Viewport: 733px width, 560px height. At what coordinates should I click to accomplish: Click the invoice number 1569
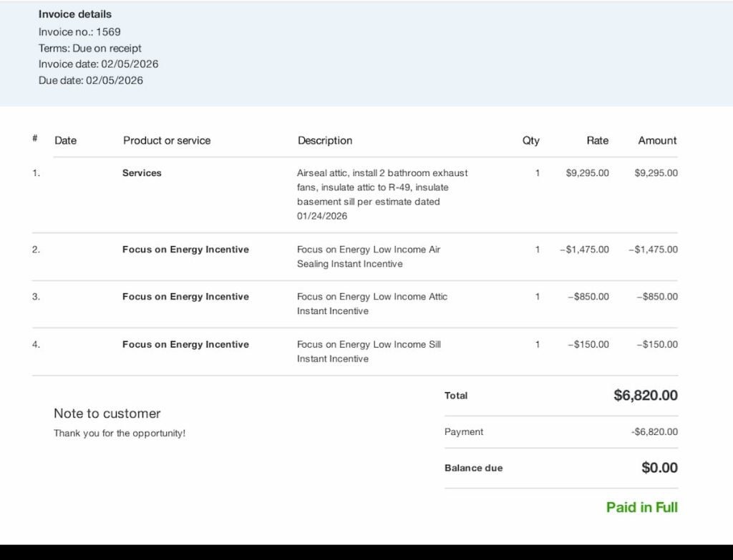(79, 31)
